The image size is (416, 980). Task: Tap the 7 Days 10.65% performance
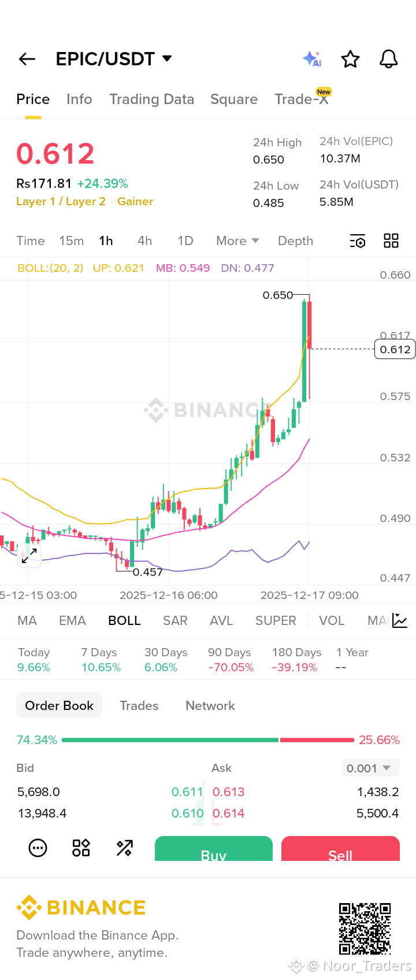pos(101,660)
